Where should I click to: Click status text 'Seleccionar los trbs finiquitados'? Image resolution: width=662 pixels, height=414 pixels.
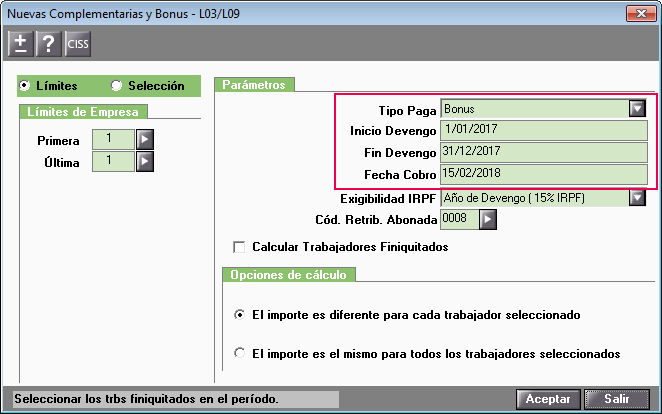(146, 399)
